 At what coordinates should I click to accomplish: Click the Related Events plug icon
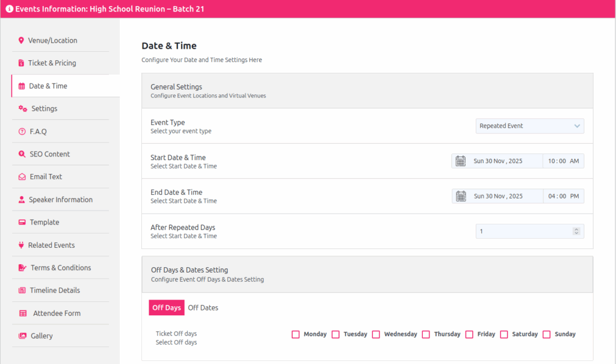coord(21,245)
